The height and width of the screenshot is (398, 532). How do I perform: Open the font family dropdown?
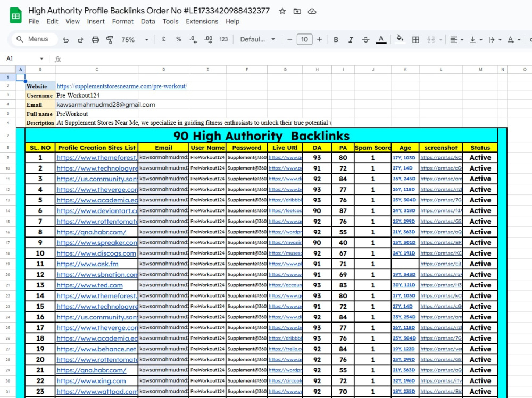pyautogui.click(x=257, y=39)
